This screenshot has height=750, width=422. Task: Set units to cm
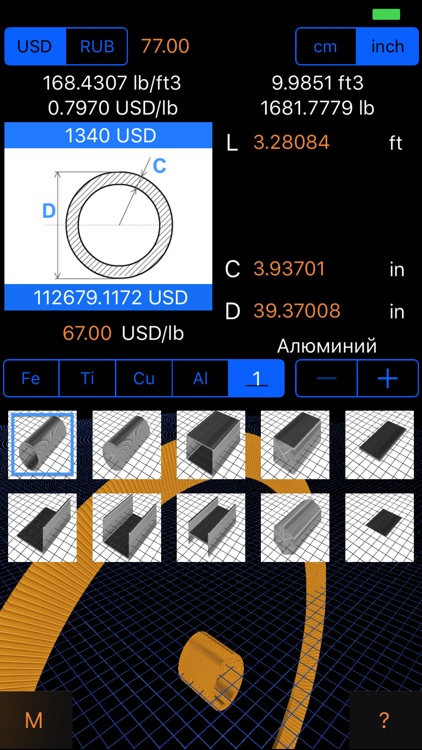326,46
